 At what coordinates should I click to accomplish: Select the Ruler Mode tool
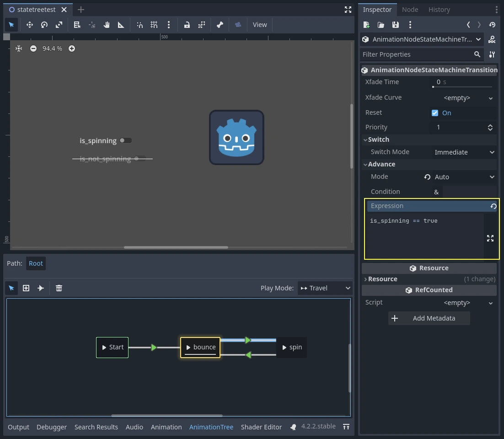[121, 25]
